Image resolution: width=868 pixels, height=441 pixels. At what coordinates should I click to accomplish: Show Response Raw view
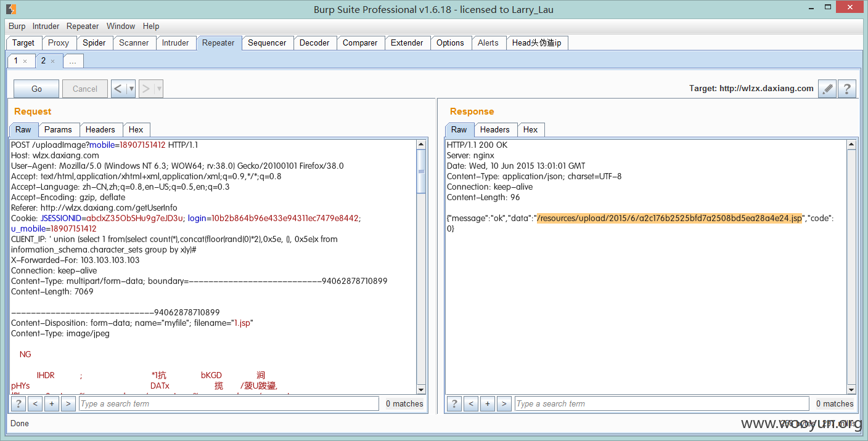tap(459, 129)
